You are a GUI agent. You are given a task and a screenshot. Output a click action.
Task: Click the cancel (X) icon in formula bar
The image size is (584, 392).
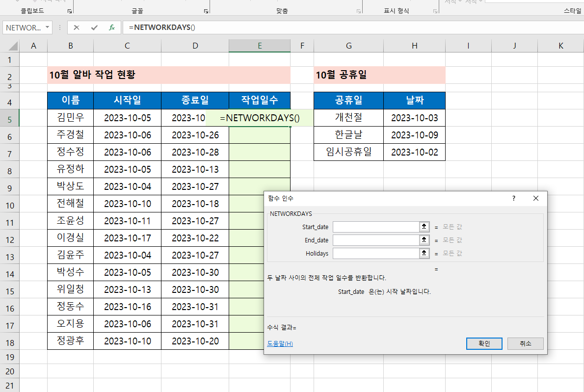(77, 27)
